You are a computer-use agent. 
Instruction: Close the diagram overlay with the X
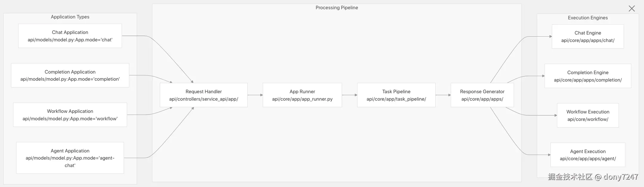pos(631,9)
